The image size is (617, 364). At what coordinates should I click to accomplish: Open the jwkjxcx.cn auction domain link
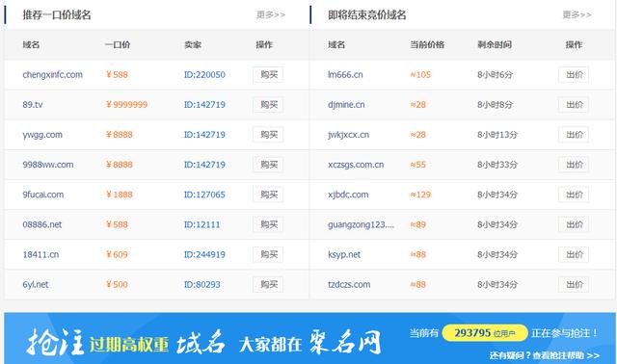click(348, 135)
